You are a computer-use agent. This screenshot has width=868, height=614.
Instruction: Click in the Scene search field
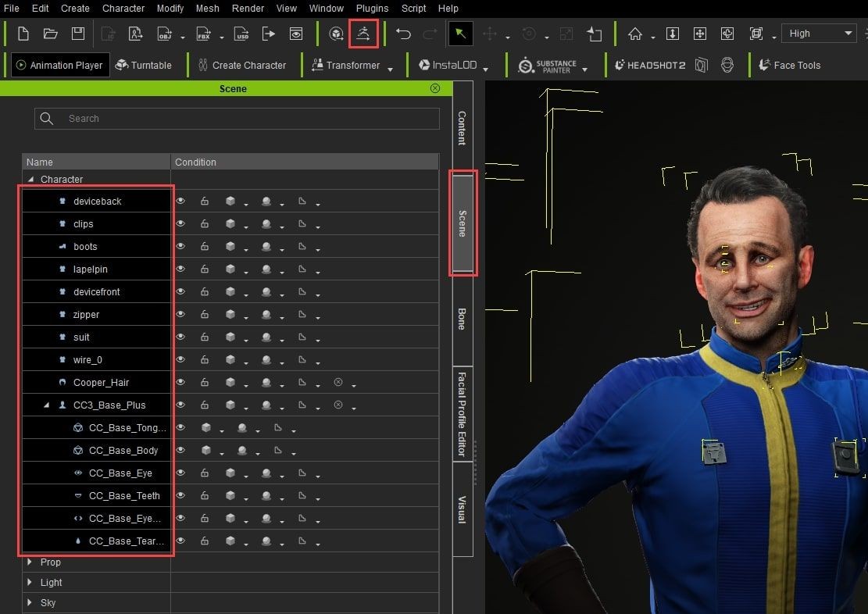pos(250,119)
